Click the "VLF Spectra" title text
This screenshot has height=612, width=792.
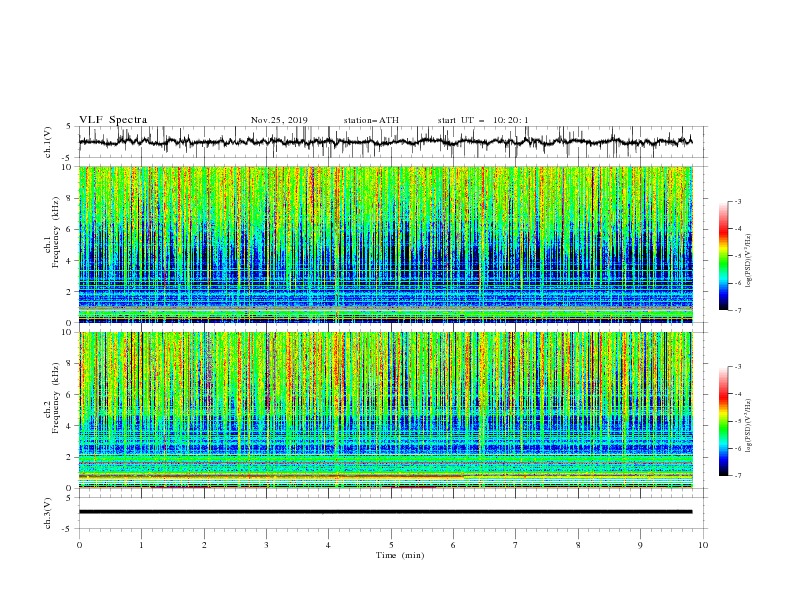[x=113, y=120]
